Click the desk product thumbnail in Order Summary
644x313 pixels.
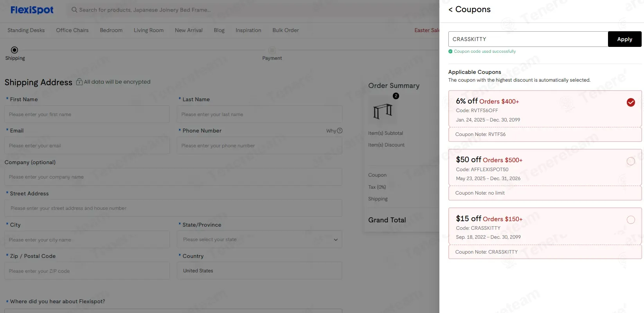point(383,111)
